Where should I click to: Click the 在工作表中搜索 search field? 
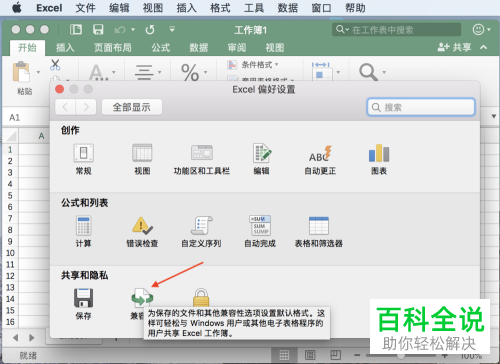point(397,30)
